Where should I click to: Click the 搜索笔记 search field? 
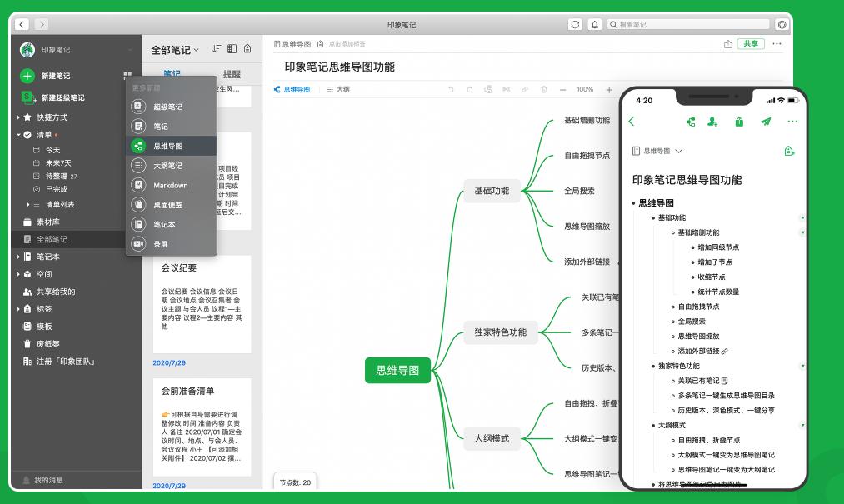tap(688, 24)
